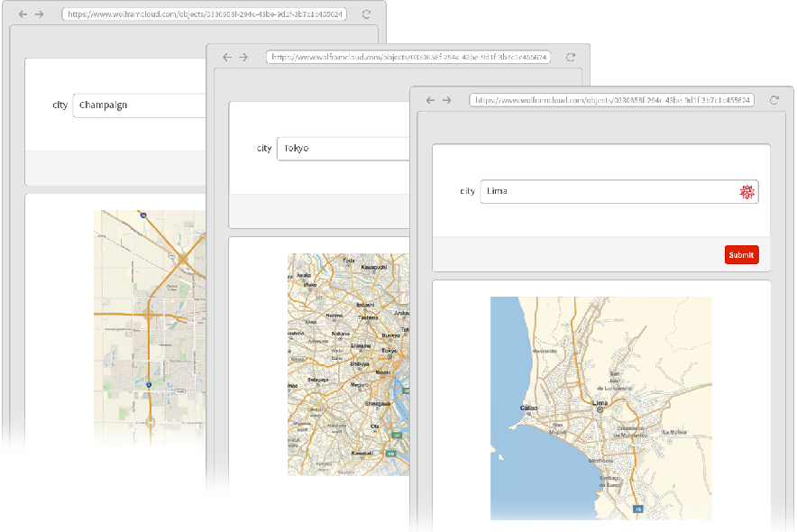Reload the page in the Champaign window
The width and height of the screenshot is (797, 532).
click(365, 14)
